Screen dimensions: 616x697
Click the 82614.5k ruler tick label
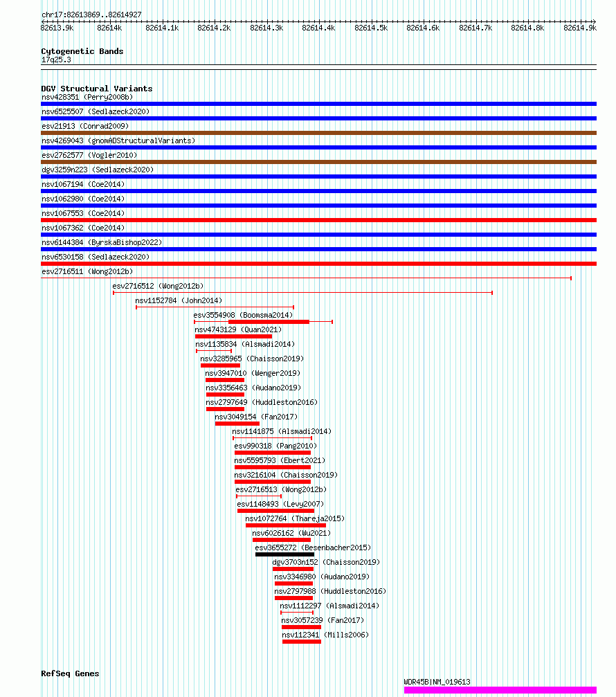click(x=371, y=28)
